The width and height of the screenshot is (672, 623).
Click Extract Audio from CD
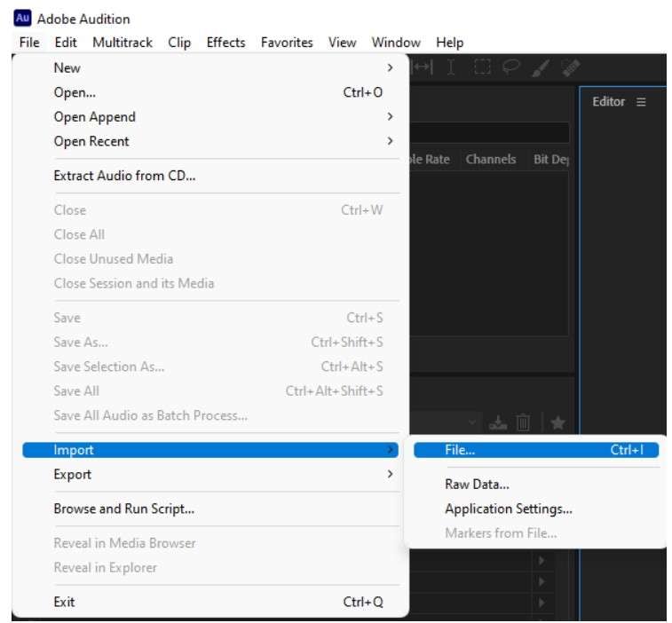click(x=124, y=176)
